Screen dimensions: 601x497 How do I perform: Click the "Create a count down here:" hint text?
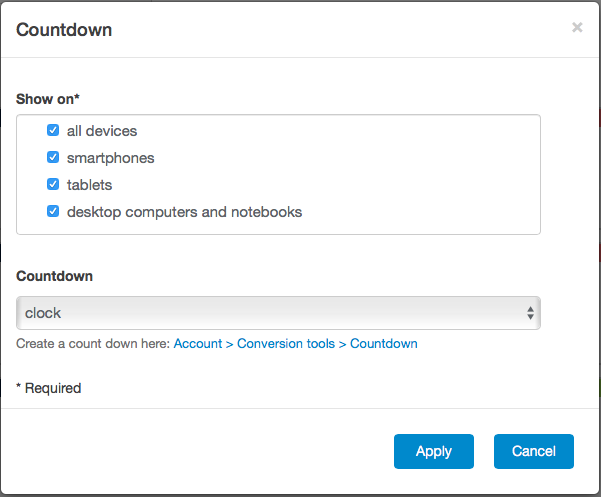tap(93, 343)
